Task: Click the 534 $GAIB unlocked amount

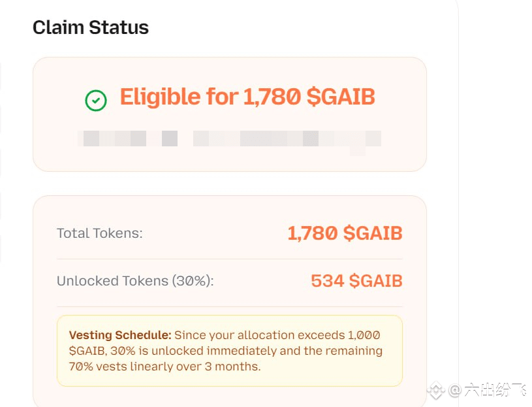Action: [x=356, y=281]
